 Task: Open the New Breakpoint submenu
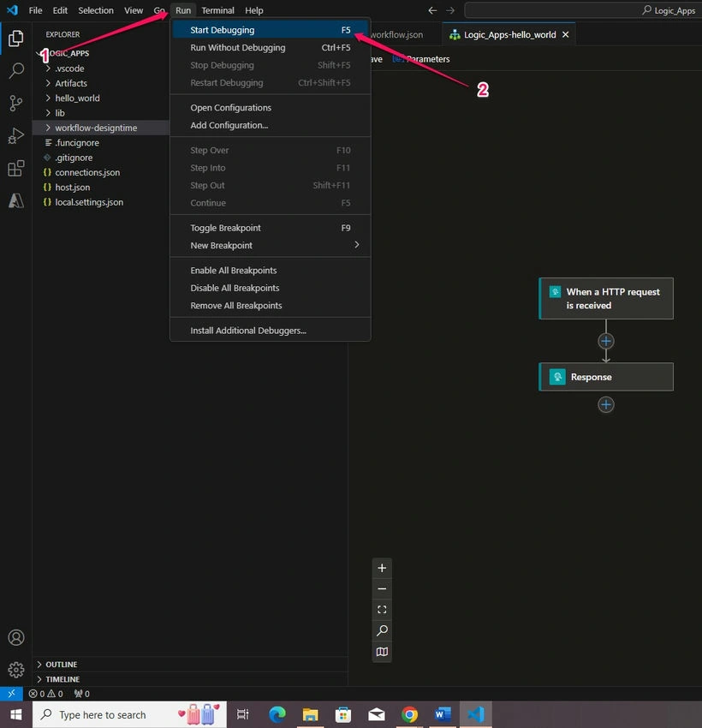click(270, 245)
